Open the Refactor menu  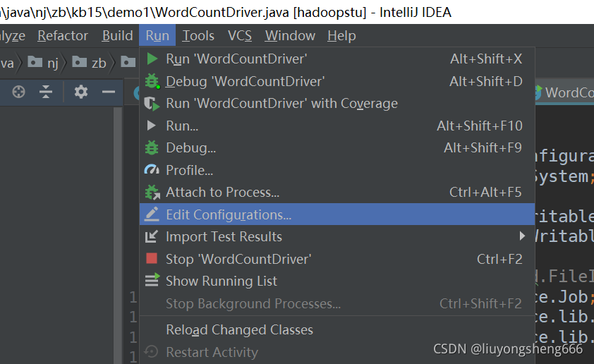63,35
